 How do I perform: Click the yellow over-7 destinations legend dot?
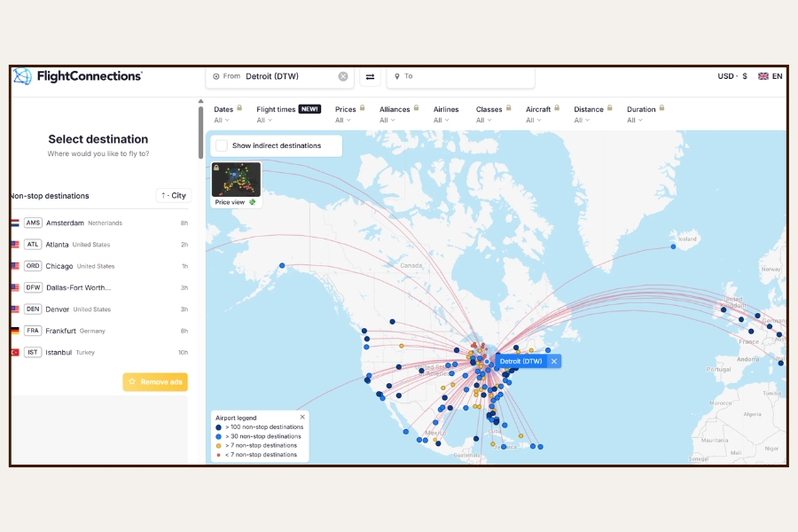218,445
